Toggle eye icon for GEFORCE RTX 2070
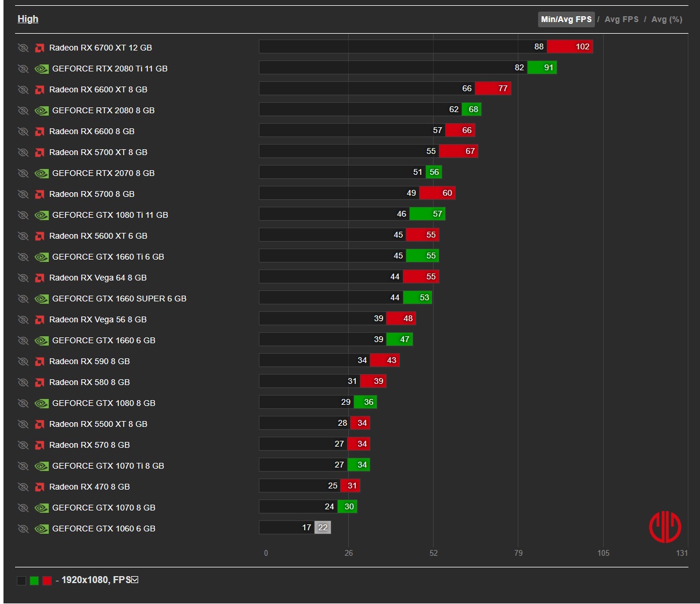 point(23,173)
